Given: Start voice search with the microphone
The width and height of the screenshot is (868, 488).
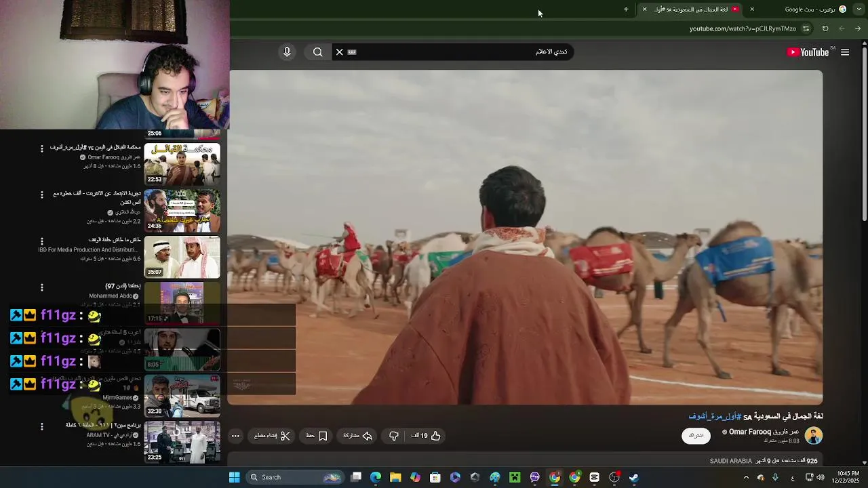Looking at the screenshot, I should coord(287,52).
